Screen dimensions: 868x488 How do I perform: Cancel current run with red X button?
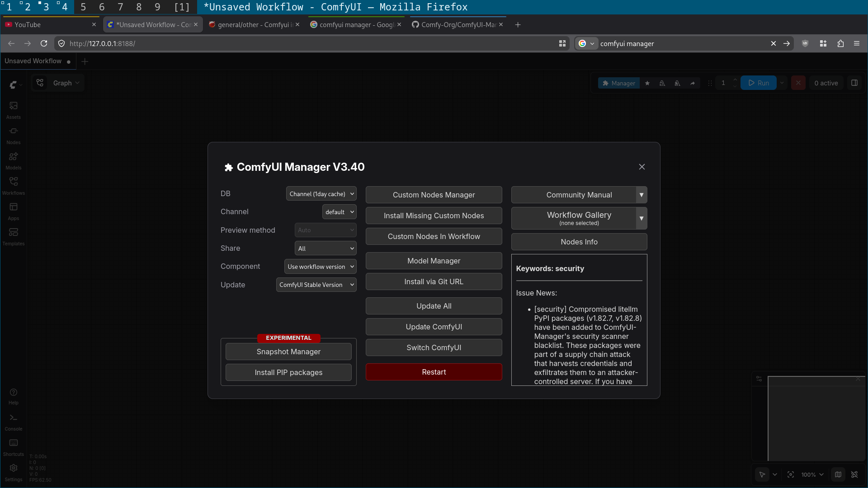pyautogui.click(x=798, y=83)
